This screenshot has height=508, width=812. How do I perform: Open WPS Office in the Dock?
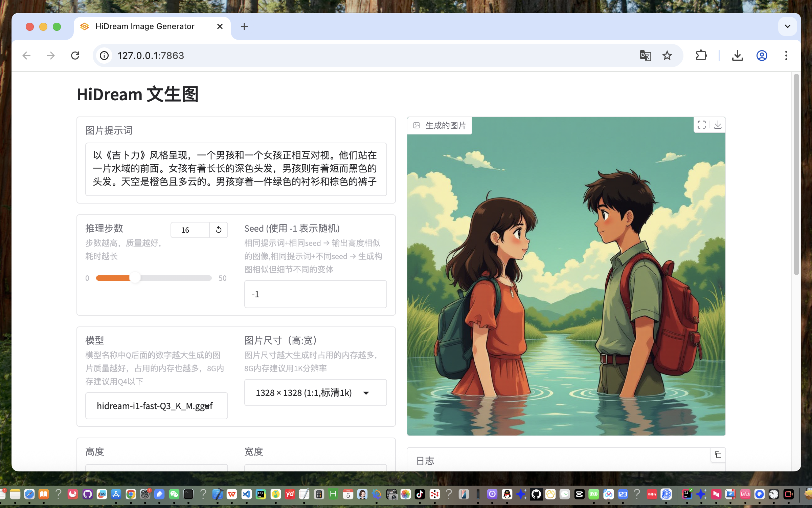tap(232, 494)
